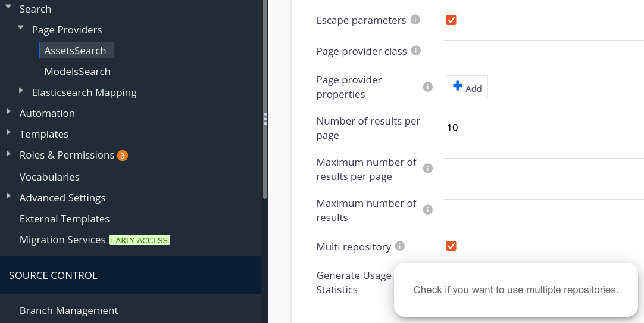Click info icon for Maximum number of results per page

[427, 169]
